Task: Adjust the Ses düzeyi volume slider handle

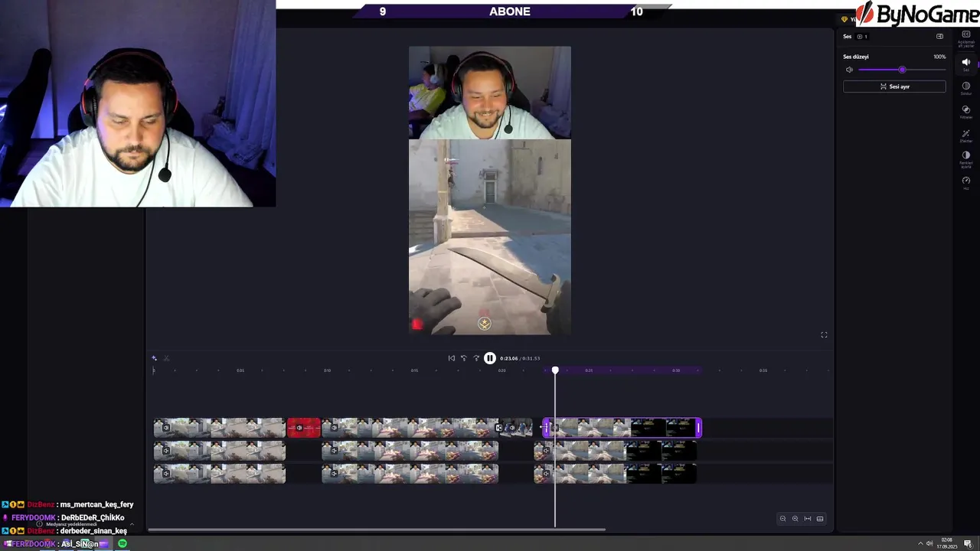Action: coord(902,70)
